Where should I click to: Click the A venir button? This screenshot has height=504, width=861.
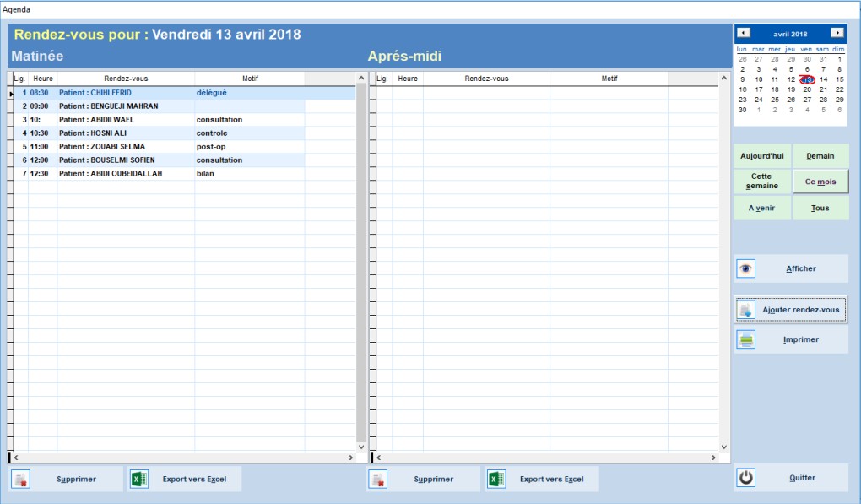[761, 208]
